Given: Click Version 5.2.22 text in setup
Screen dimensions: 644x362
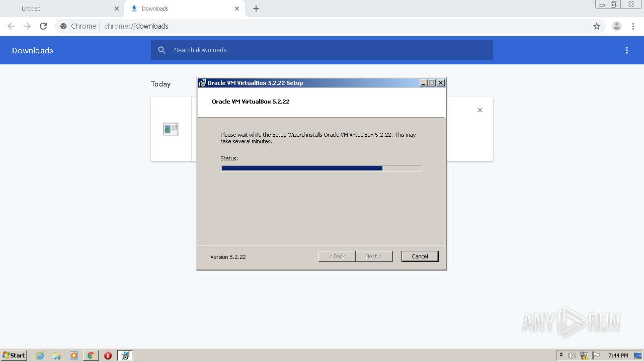Looking at the screenshot, I should (228, 257).
